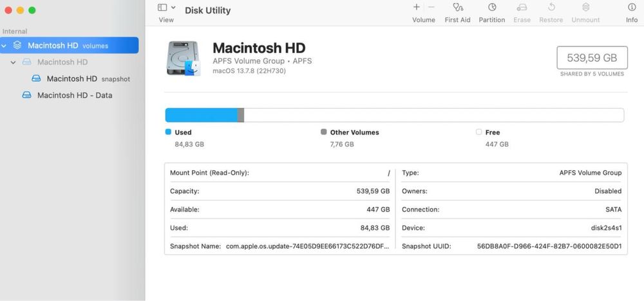Click the Info toolbar label
644x301 pixels.
[x=632, y=20]
